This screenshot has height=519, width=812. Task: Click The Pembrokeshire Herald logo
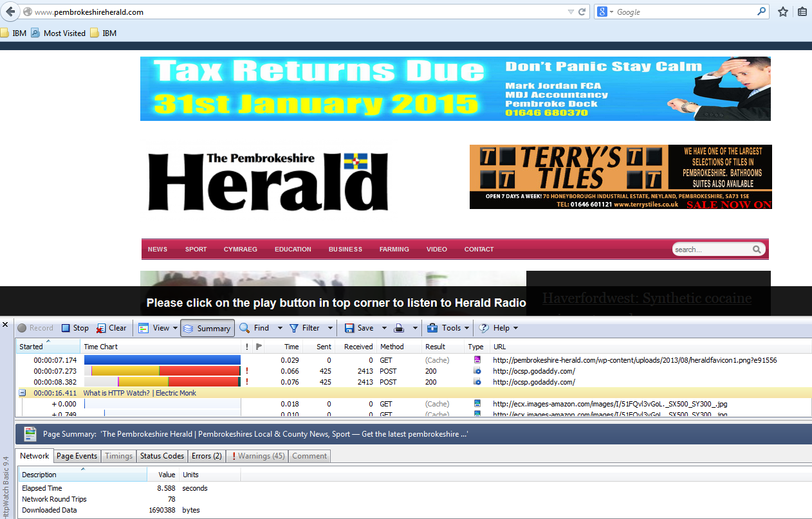(x=268, y=182)
